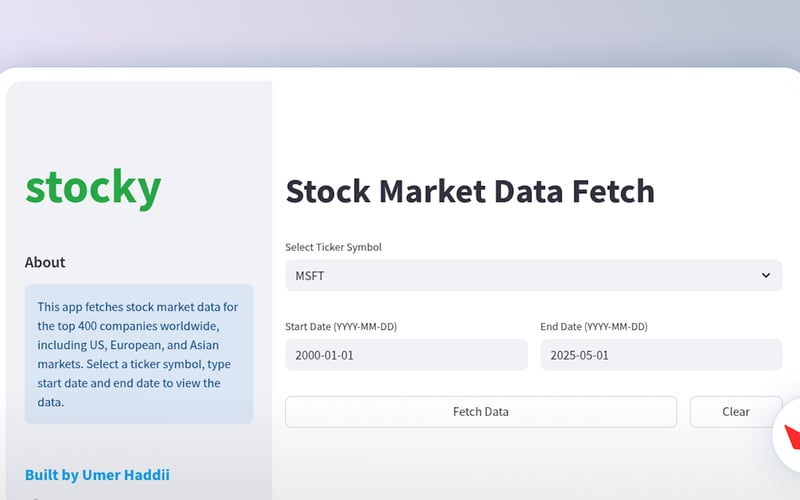Click the Select Ticker Symbol label
800x500 pixels.
point(333,247)
